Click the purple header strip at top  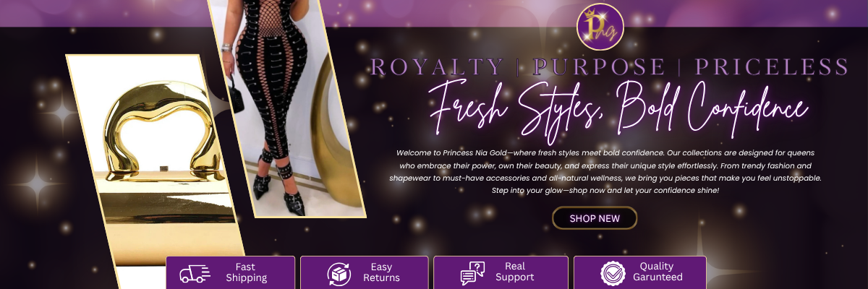click(x=434, y=13)
